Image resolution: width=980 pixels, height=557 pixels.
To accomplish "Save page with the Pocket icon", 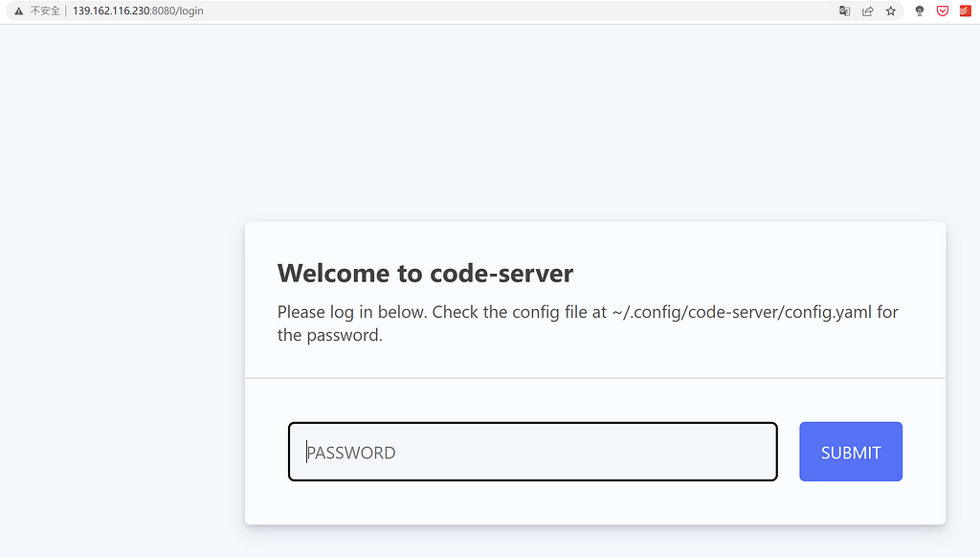I will click(943, 11).
